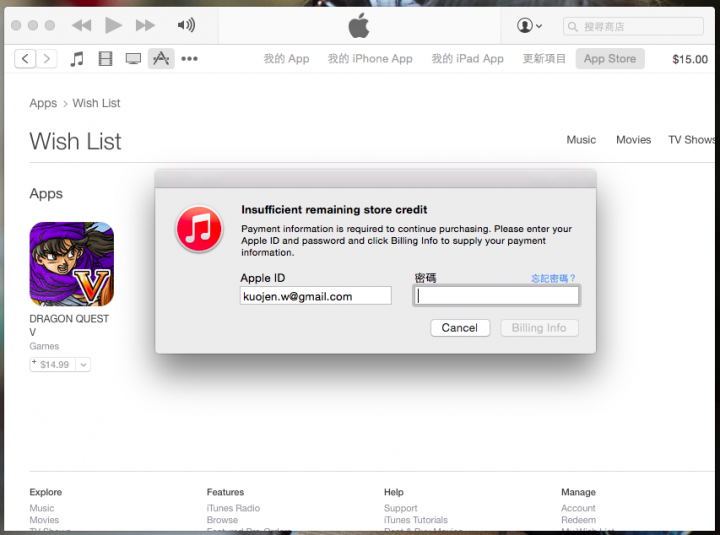720x535 pixels.
Task: Click the Wish List page heading
Action: pos(75,141)
